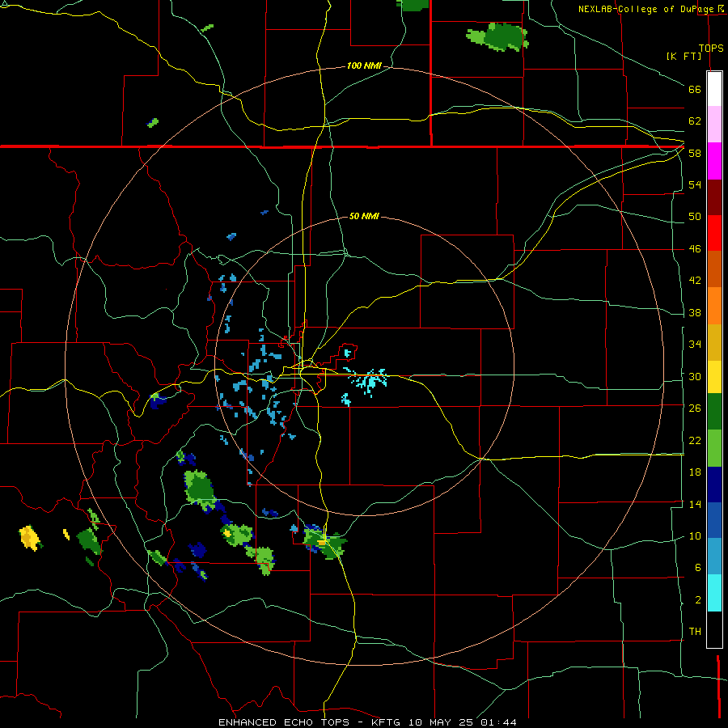
Task: Click the "22" legend value
Action: (695, 440)
